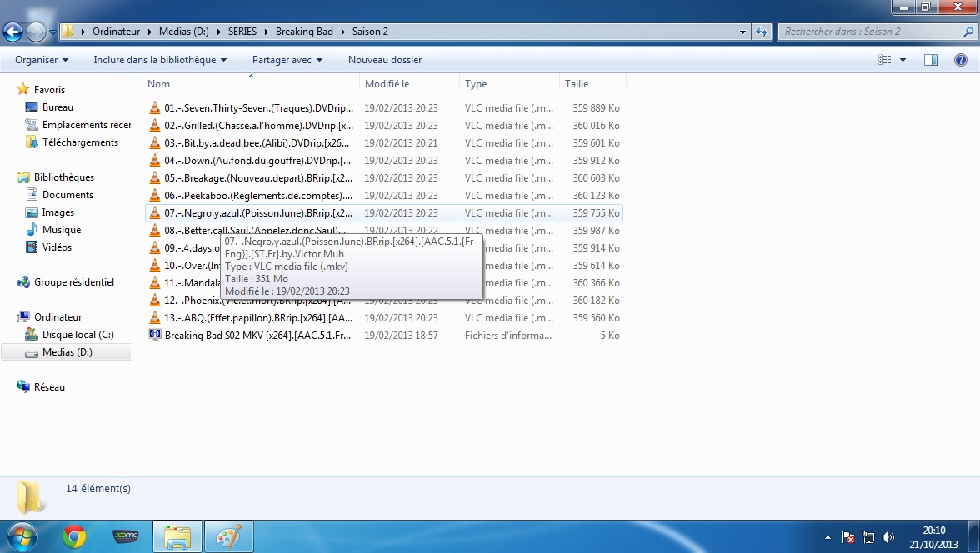This screenshot has width=980, height=553.
Task: Click the search magnifier icon
Action: (x=969, y=32)
